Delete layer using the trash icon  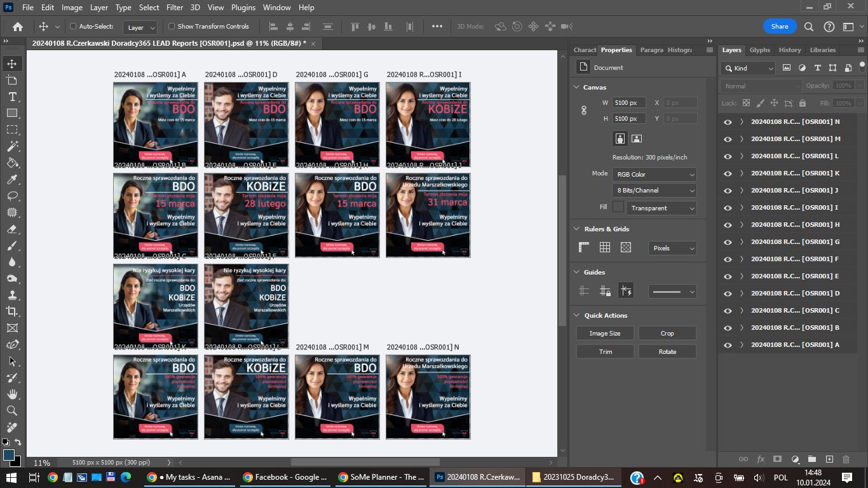(x=846, y=459)
